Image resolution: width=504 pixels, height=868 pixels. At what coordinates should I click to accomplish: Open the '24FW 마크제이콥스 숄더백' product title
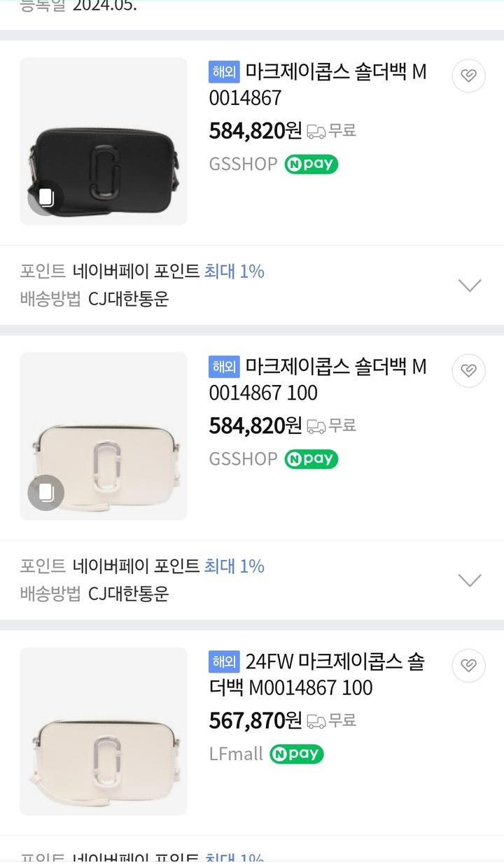317,674
